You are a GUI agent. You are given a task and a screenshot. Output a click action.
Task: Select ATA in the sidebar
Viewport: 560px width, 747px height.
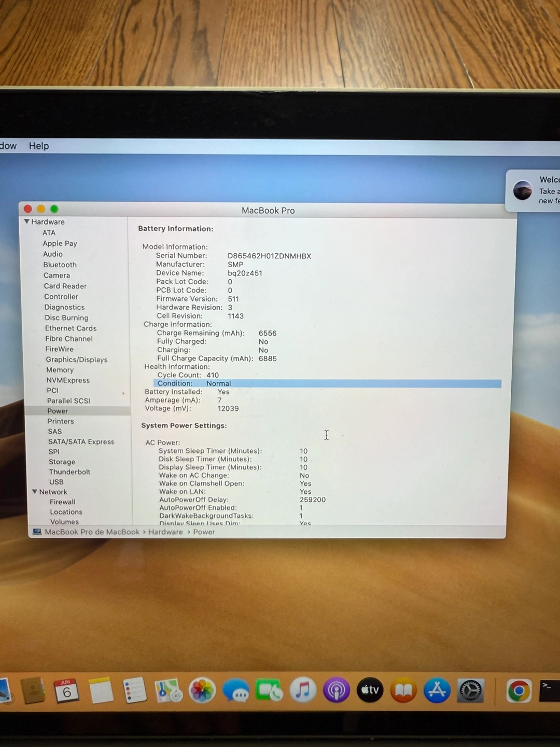49,233
